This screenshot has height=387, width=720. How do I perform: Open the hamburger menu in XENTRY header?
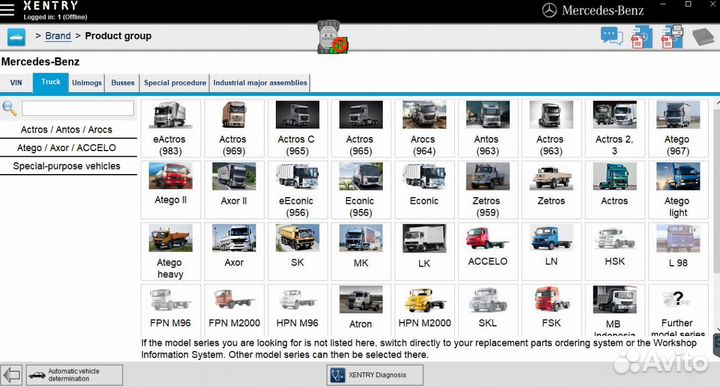[x=7, y=9]
